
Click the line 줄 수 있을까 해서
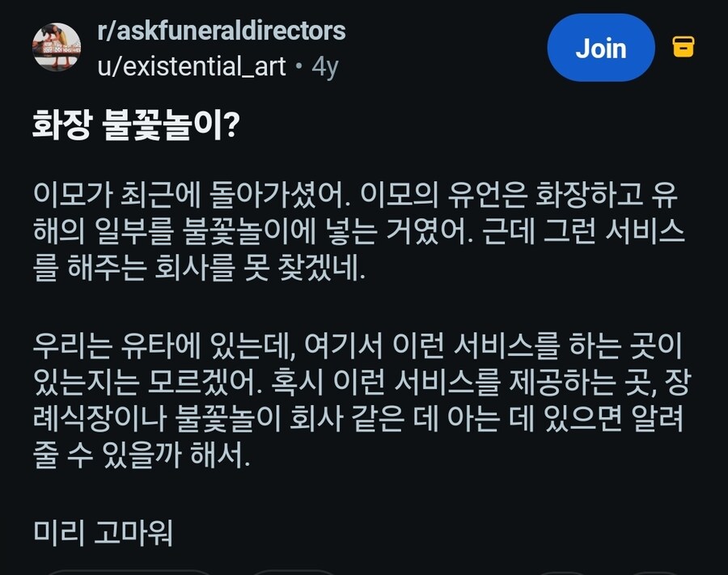[x=142, y=457]
